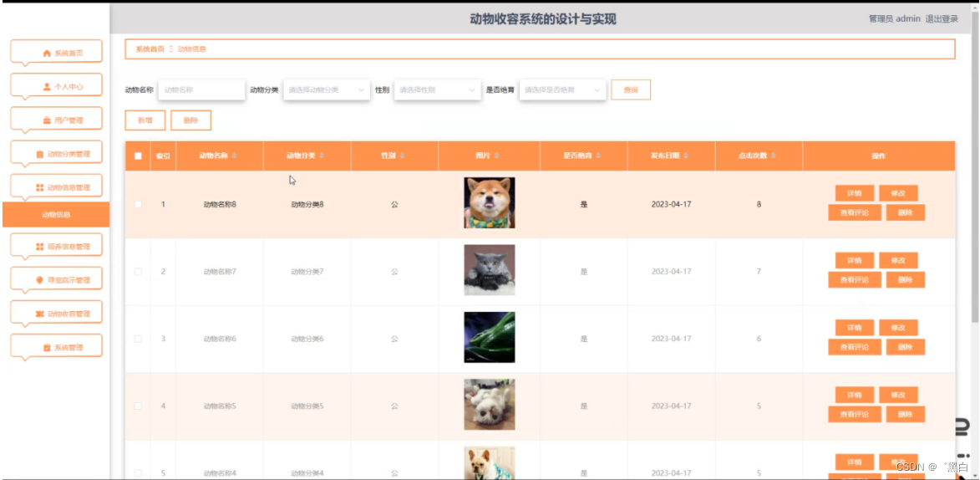Click 查看评论 for row 动物名称6
980x480 pixels.
click(x=855, y=347)
